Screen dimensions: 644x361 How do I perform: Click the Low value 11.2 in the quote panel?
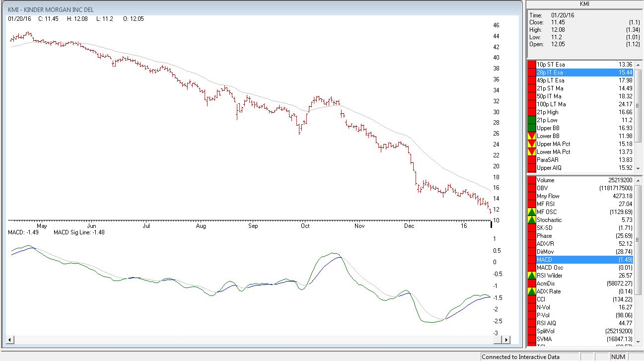point(557,37)
